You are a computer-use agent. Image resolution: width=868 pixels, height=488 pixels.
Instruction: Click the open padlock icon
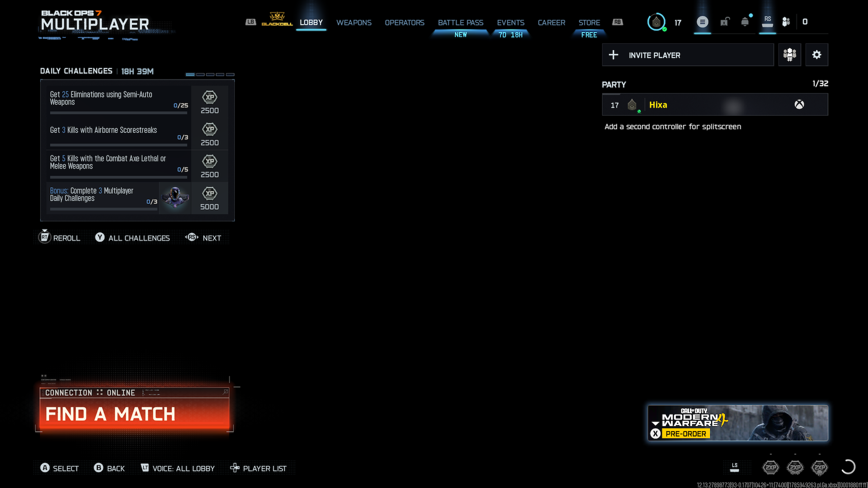[725, 22]
